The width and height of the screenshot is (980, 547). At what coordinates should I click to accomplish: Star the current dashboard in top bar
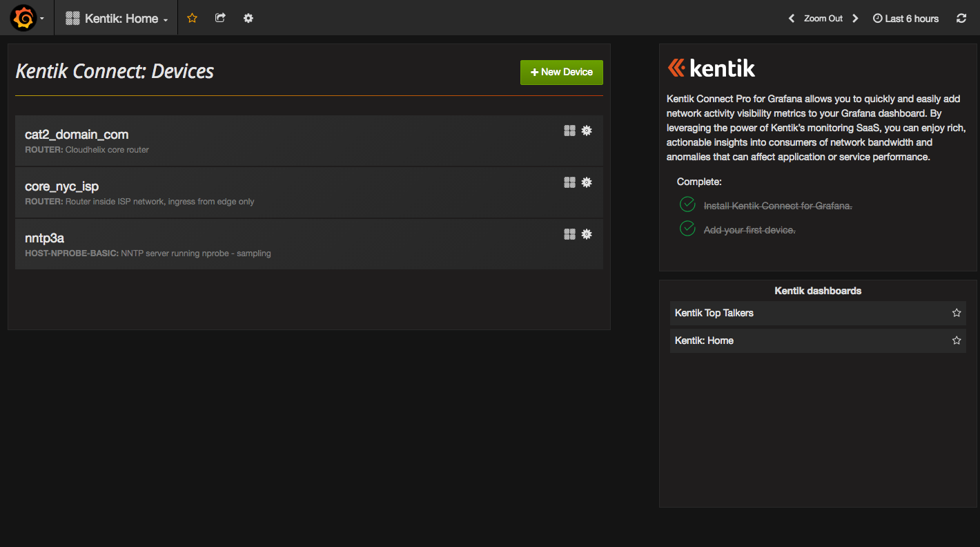coord(192,18)
